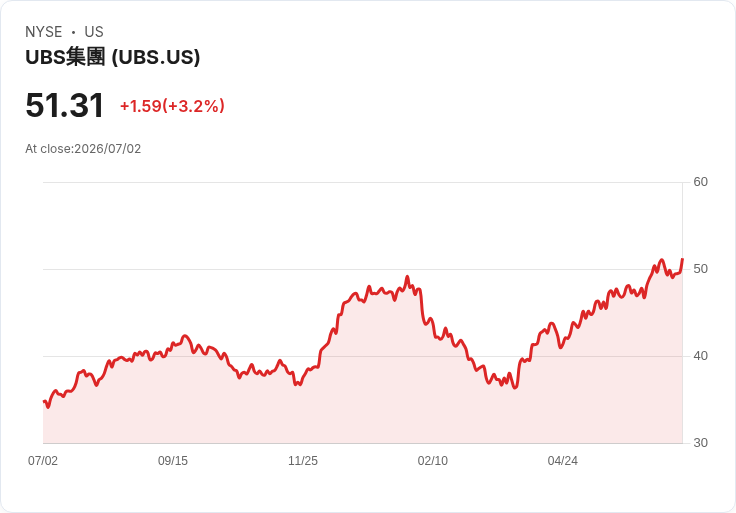Image resolution: width=736 pixels, height=513 pixels.
Task: Click the 51.31 closing price
Action: tap(64, 105)
